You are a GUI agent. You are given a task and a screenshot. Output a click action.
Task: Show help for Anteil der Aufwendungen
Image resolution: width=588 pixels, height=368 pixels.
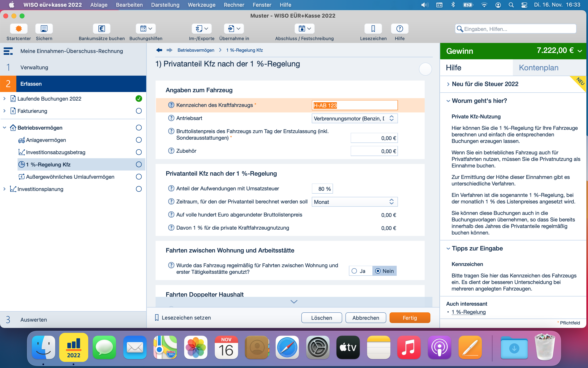pyautogui.click(x=171, y=188)
